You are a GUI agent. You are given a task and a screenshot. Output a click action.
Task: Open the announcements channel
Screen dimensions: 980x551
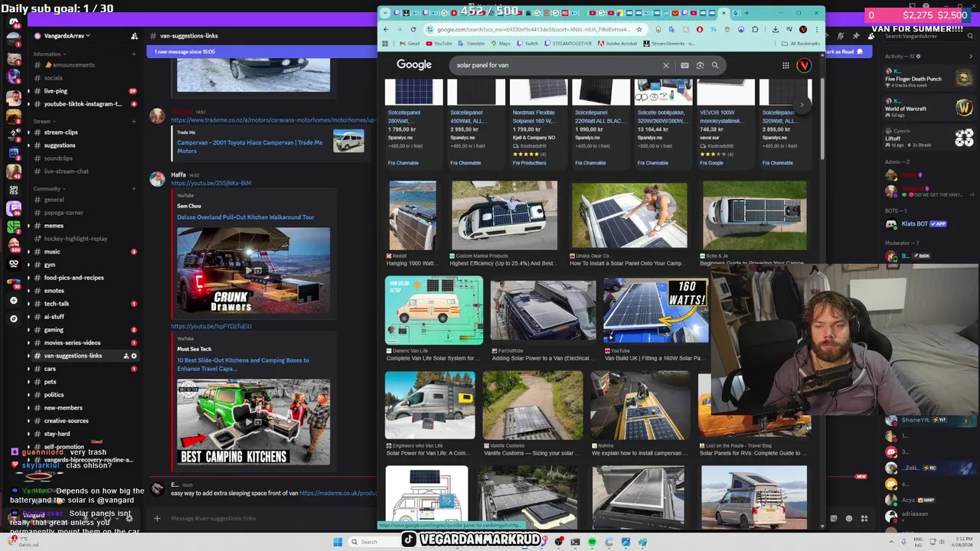[84, 65]
